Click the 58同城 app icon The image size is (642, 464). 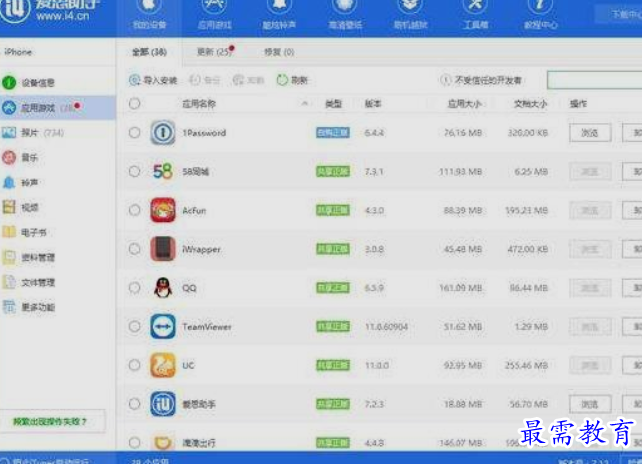pyautogui.click(x=163, y=171)
